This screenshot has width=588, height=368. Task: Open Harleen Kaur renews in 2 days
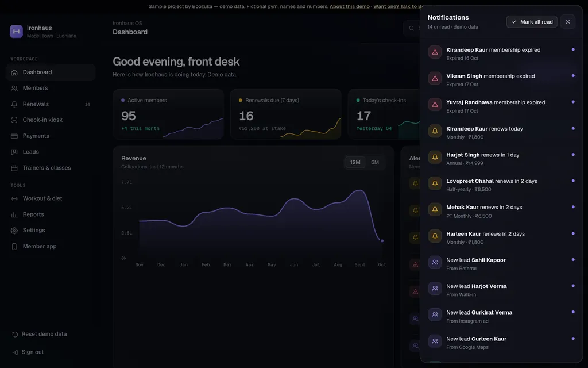coord(501,237)
